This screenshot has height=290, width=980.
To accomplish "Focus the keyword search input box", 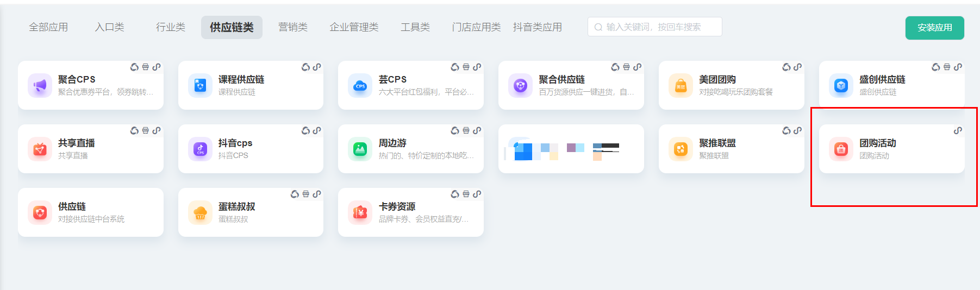I will [654, 27].
